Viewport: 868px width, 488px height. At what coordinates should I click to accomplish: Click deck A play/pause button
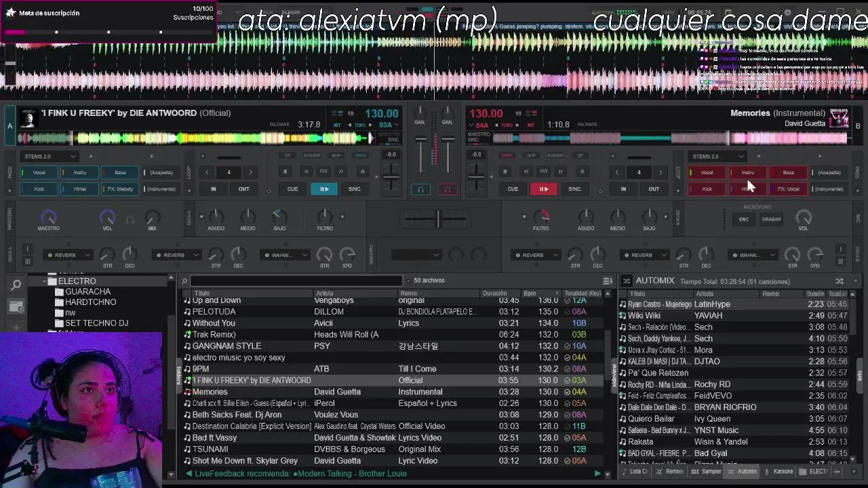(324, 189)
